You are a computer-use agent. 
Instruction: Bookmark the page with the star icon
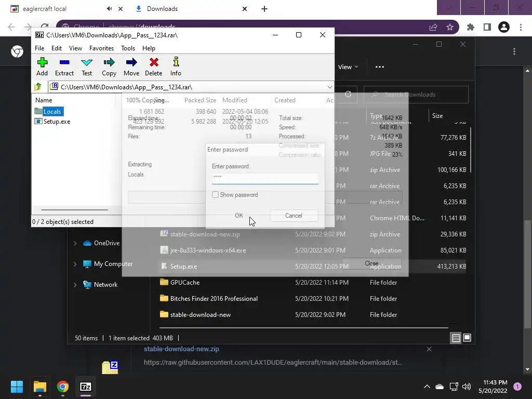coord(450,27)
